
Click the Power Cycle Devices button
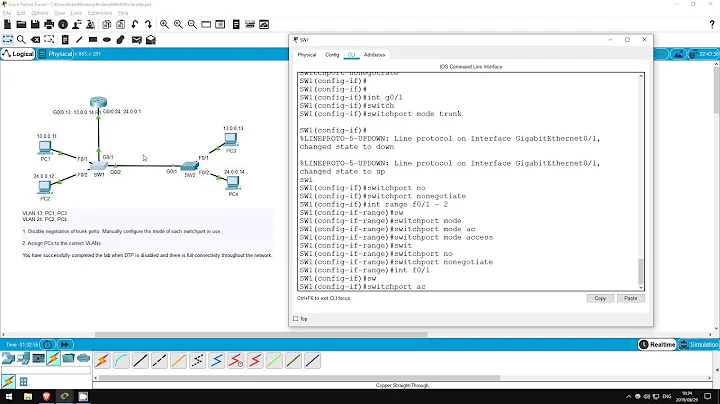pyautogui.click(x=47, y=344)
